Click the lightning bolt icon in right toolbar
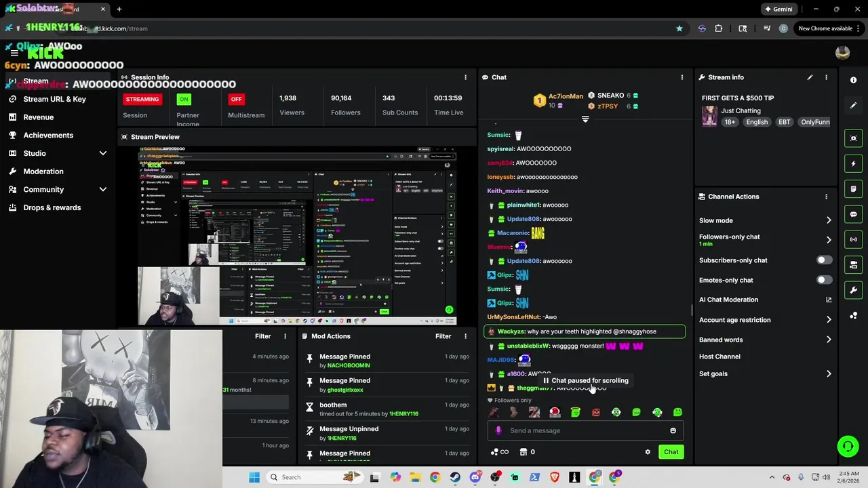The width and height of the screenshot is (868, 488). point(854,163)
